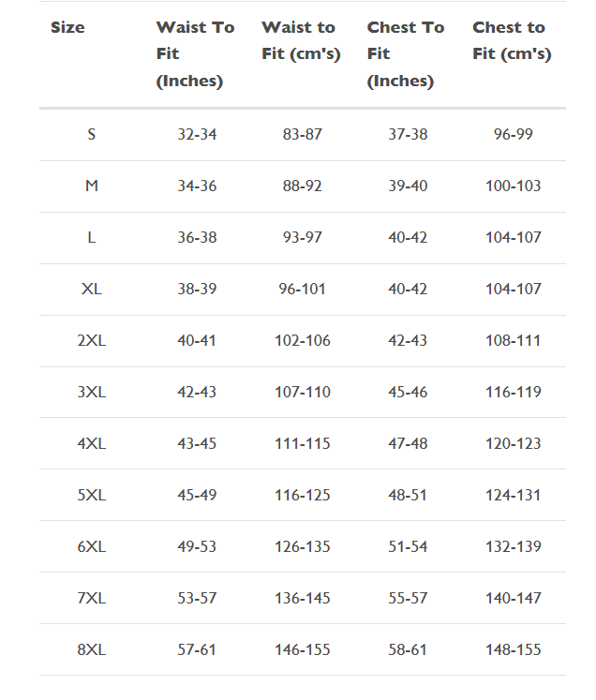Click the 5XL size label
The height and width of the screenshot is (700, 596).
(92, 496)
